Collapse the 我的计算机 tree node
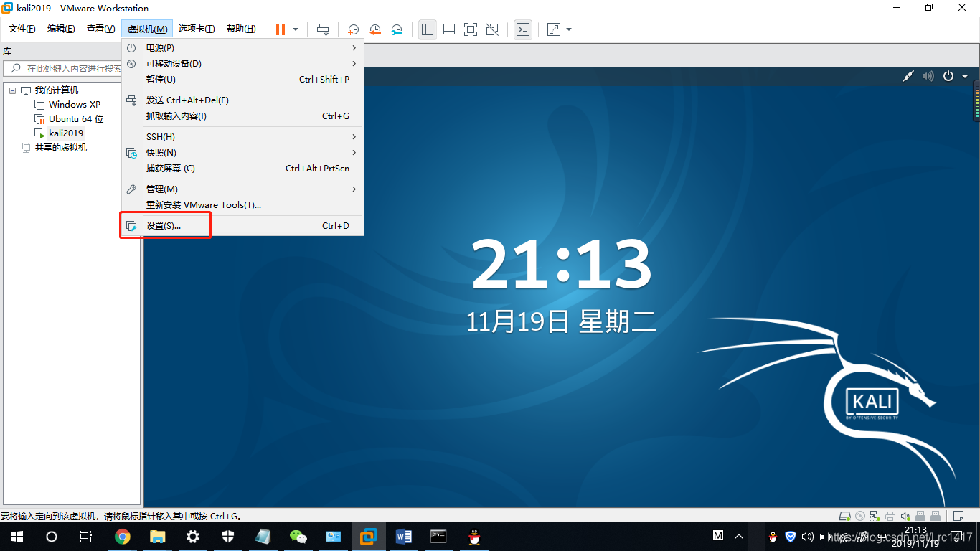Image resolution: width=980 pixels, height=551 pixels. click(12, 90)
